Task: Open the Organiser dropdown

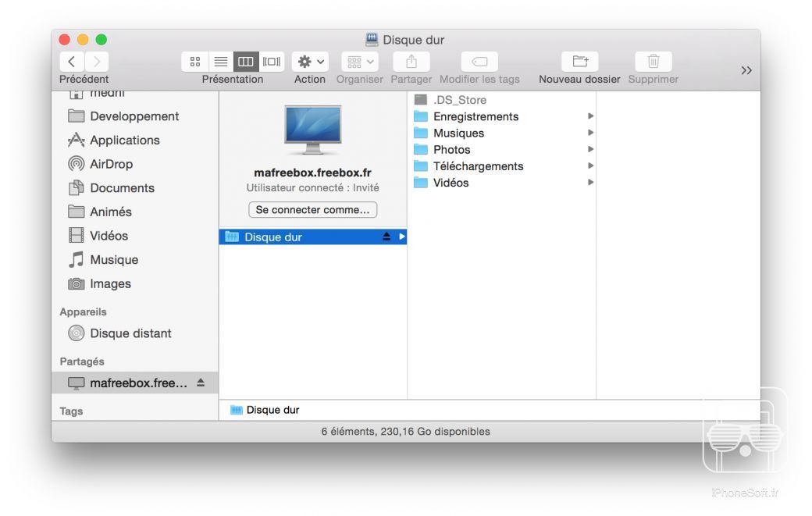Action: click(x=360, y=62)
